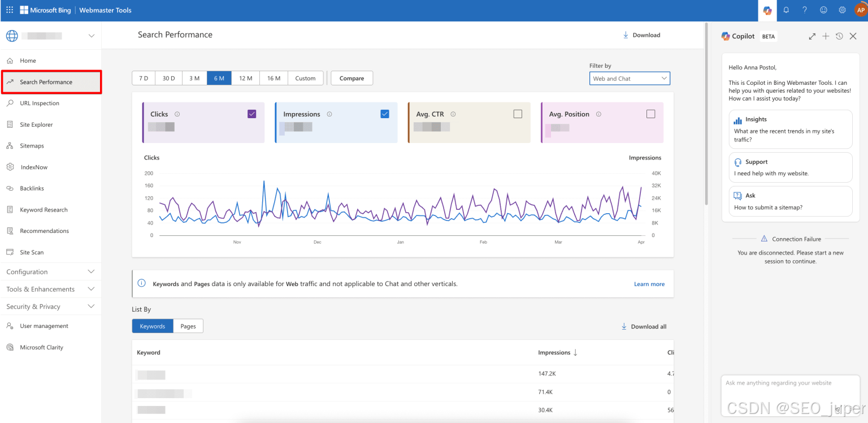Uncheck the Impressions metric checkbox
The image size is (868, 423).
[385, 114]
